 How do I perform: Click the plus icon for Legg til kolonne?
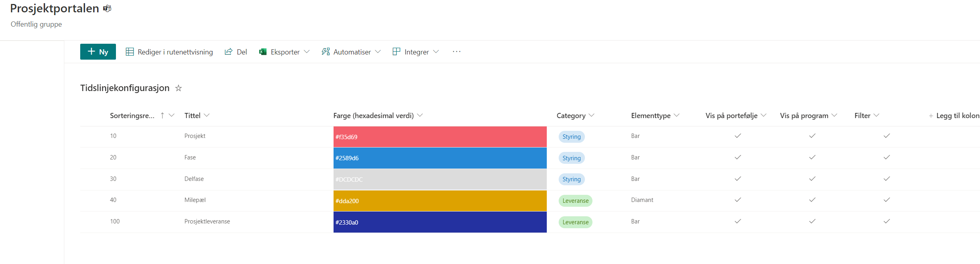point(931,116)
